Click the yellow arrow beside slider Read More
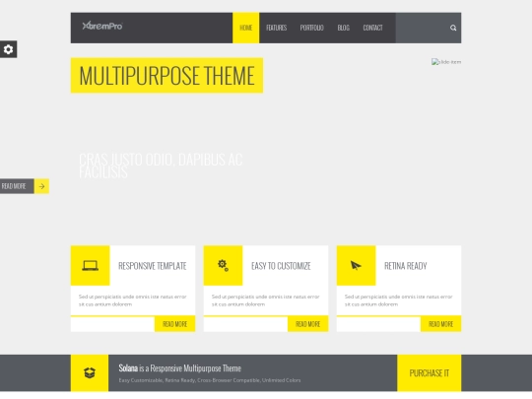The image size is (532, 399). (41, 186)
